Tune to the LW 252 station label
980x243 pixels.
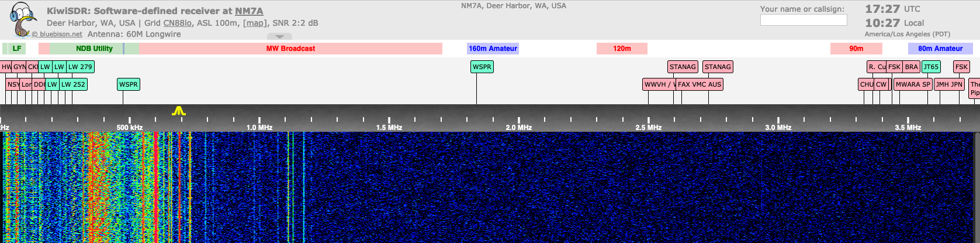[73, 84]
